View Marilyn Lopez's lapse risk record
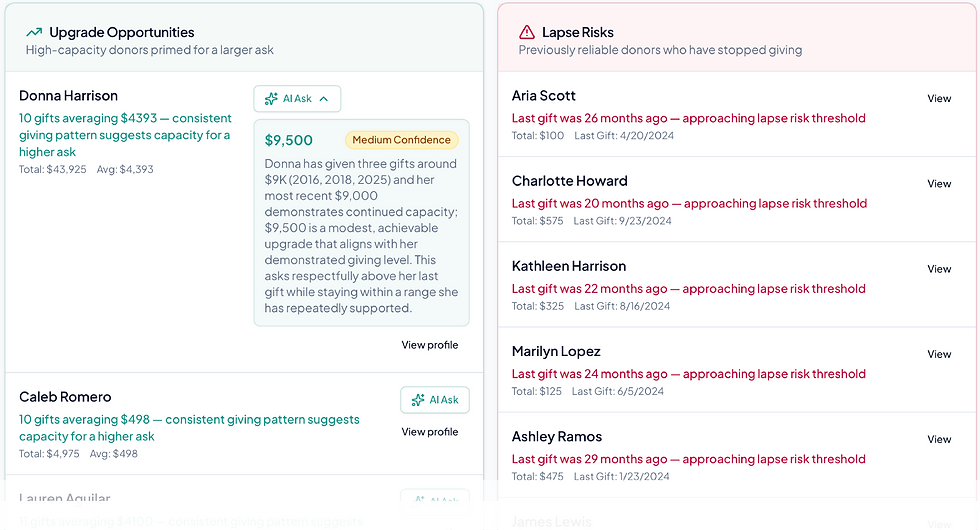The height and width of the screenshot is (530, 980). point(939,354)
